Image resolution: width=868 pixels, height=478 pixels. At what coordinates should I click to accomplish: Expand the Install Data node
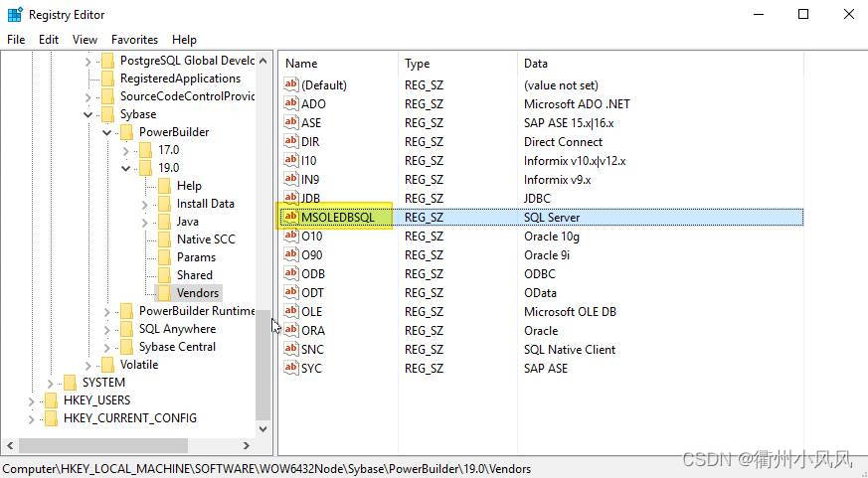144,204
